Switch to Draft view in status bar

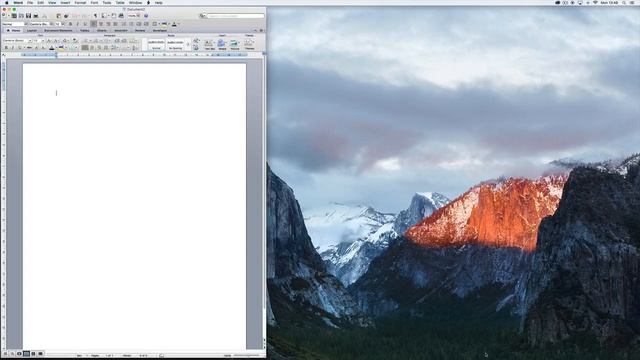coord(5,354)
